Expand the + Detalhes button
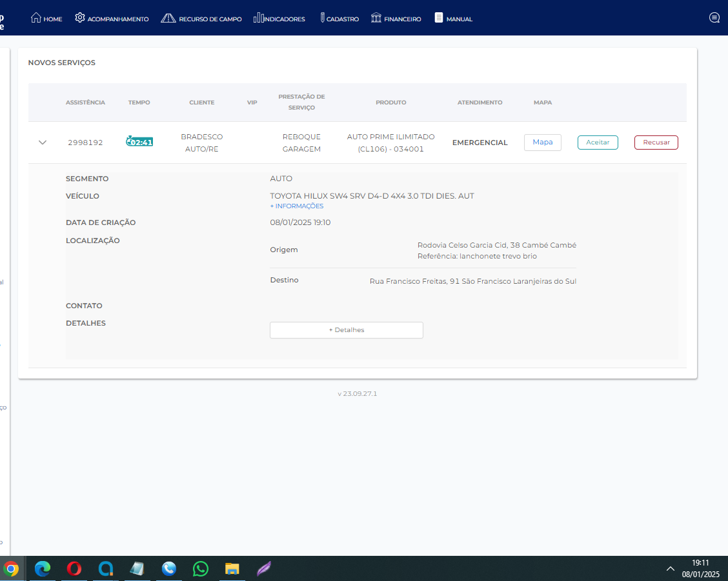Viewport: 728px width, 581px height. tap(346, 330)
